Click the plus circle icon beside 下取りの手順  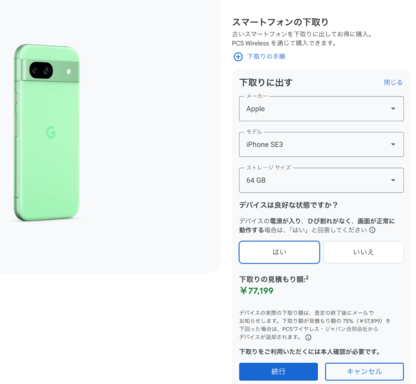[x=238, y=57]
